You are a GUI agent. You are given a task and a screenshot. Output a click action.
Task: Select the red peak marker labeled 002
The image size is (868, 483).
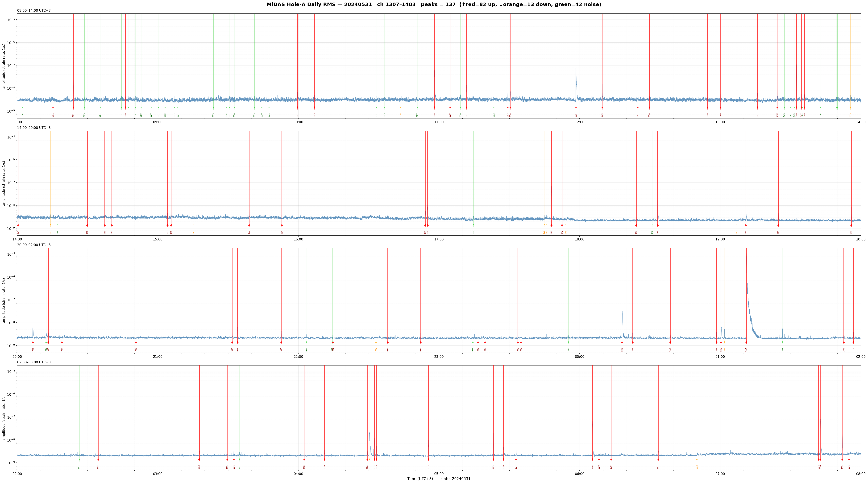coord(73,108)
